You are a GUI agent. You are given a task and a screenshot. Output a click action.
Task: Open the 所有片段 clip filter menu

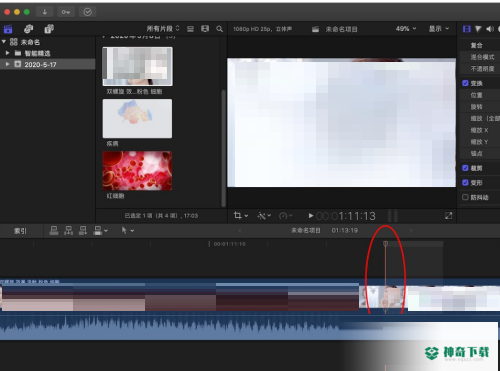pyautogui.click(x=163, y=29)
